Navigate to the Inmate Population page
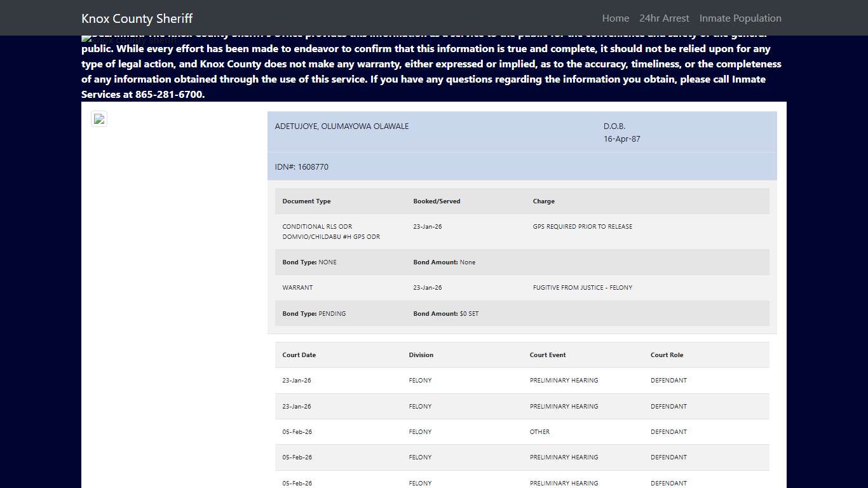 740,18
